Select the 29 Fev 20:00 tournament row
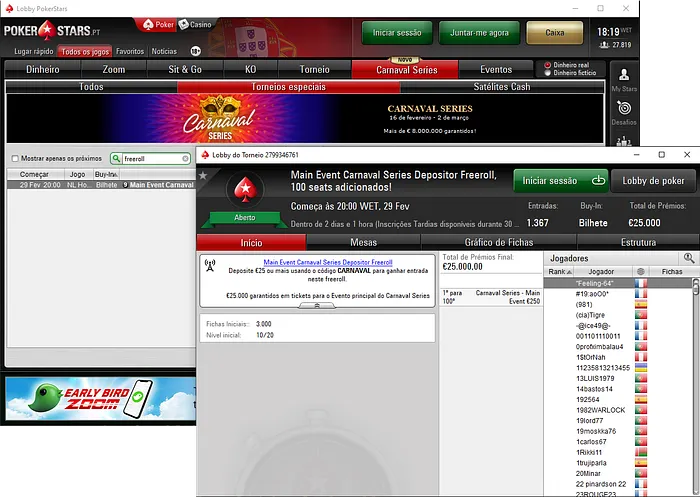 (x=101, y=184)
